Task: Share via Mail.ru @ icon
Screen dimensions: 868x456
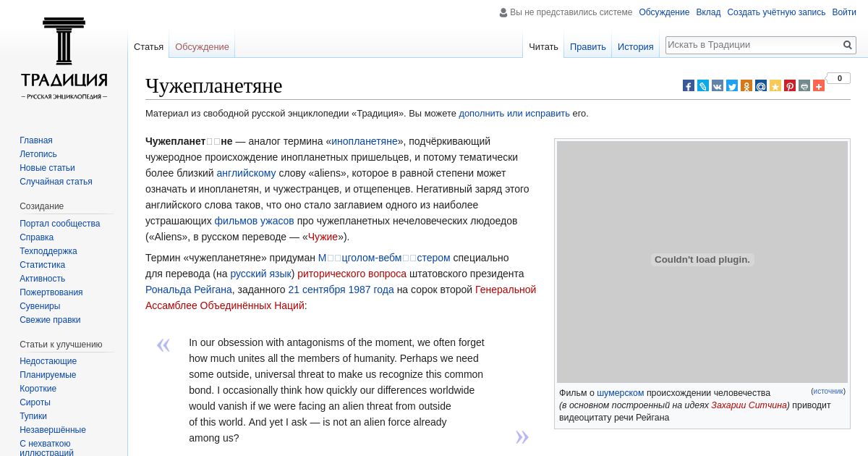Action: pos(761,85)
